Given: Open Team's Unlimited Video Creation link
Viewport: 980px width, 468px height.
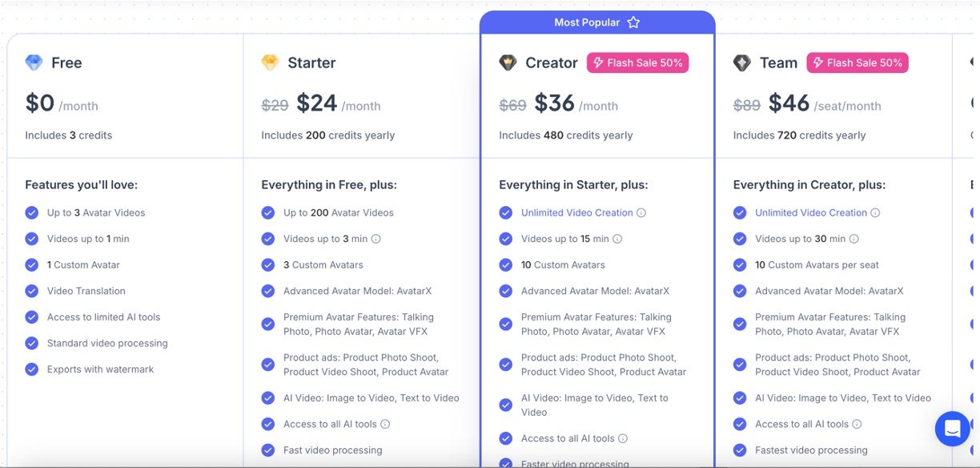Looking at the screenshot, I should [x=810, y=213].
